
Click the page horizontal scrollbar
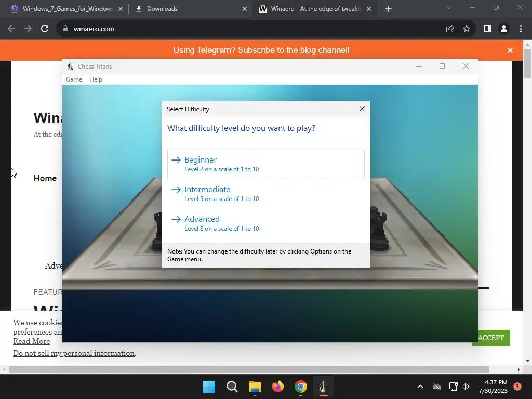tap(249, 369)
